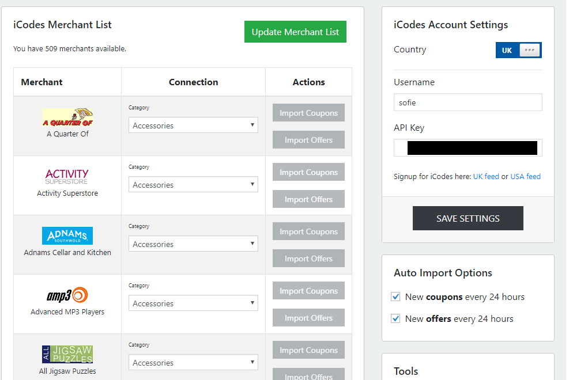Import Offers for Advanced MP3 Players
The width and height of the screenshot is (588, 380).
click(308, 317)
